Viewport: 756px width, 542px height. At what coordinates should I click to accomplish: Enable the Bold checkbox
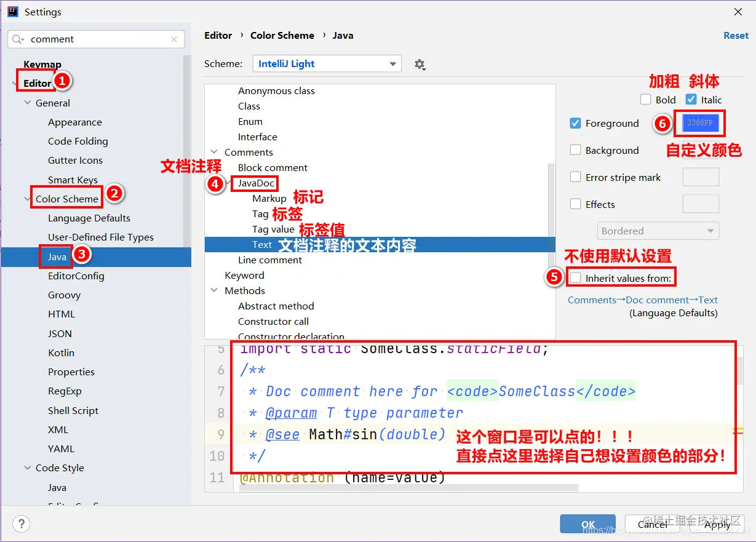coord(645,100)
